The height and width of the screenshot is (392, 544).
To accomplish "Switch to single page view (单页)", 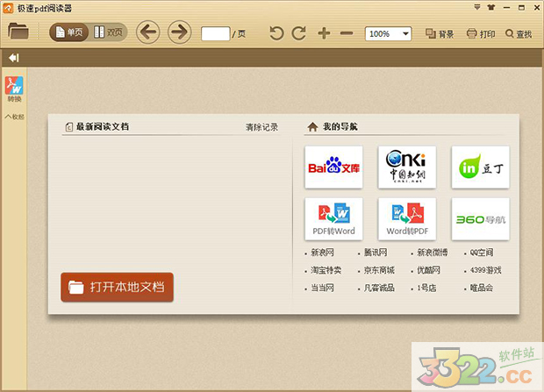I will click(x=69, y=33).
